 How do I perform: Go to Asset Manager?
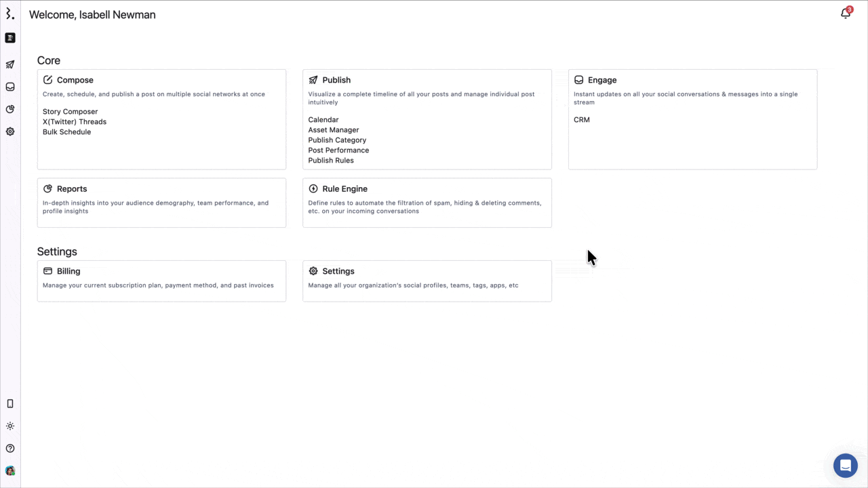point(334,130)
